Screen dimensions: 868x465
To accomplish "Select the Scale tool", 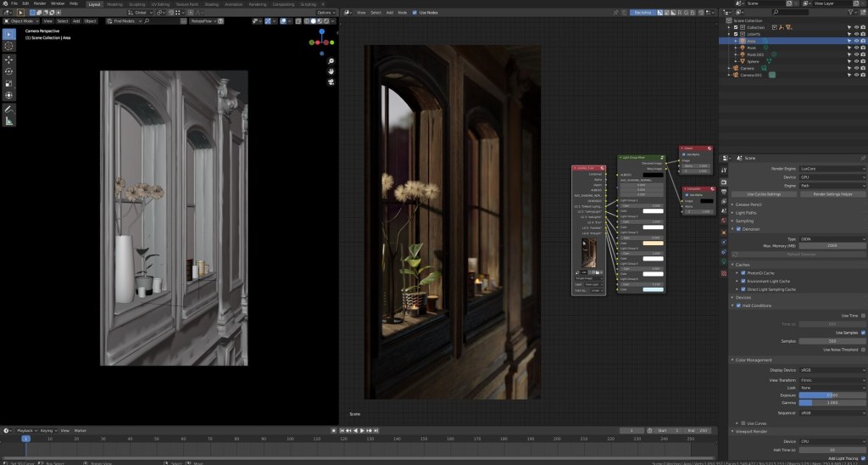I will click(9, 83).
